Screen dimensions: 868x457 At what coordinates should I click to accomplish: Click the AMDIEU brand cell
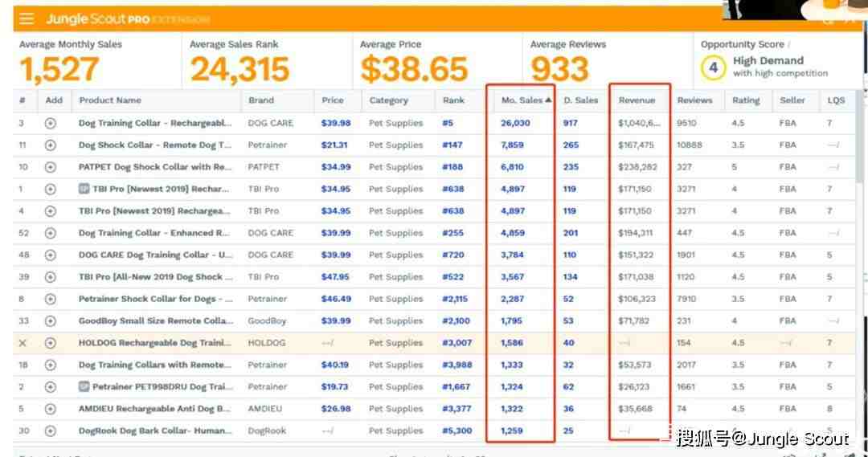(x=264, y=409)
